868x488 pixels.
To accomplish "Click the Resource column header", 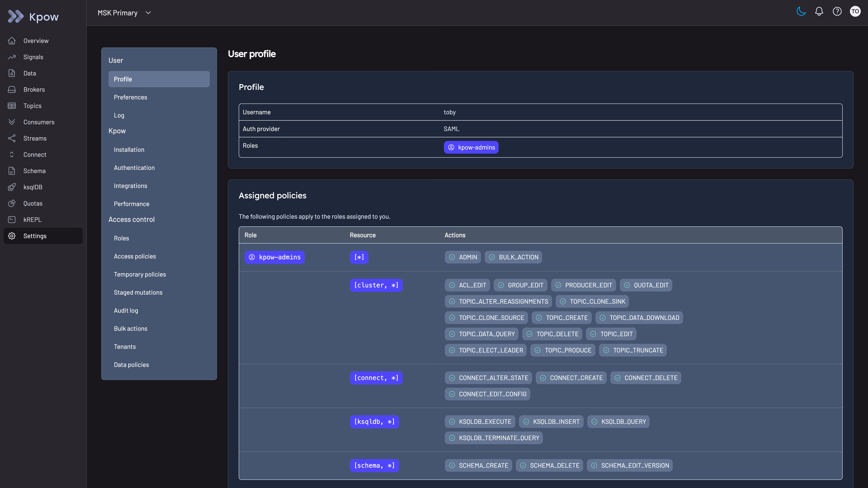I will [x=363, y=235].
